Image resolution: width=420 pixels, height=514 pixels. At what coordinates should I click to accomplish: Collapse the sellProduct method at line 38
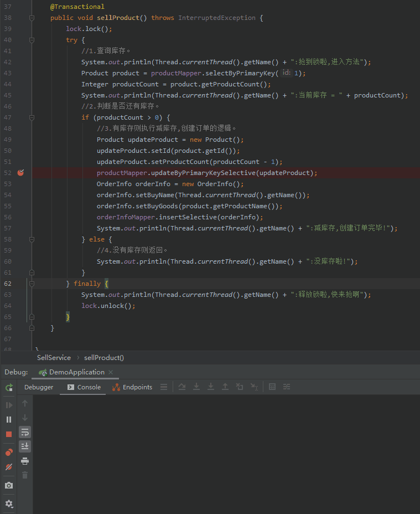click(x=32, y=18)
